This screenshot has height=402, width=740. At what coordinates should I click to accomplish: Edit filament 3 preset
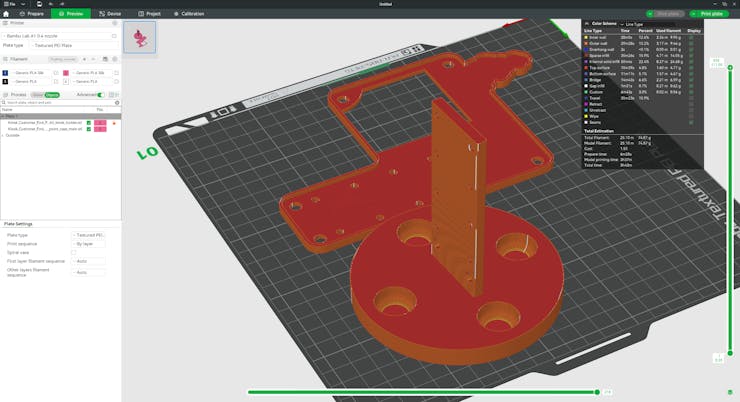click(56, 81)
